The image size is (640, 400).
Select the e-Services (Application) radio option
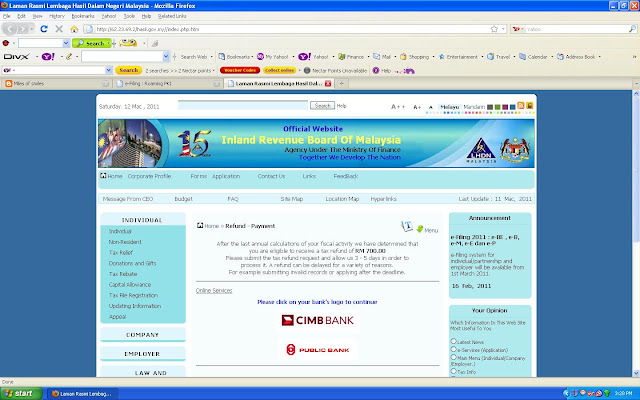[453, 349]
